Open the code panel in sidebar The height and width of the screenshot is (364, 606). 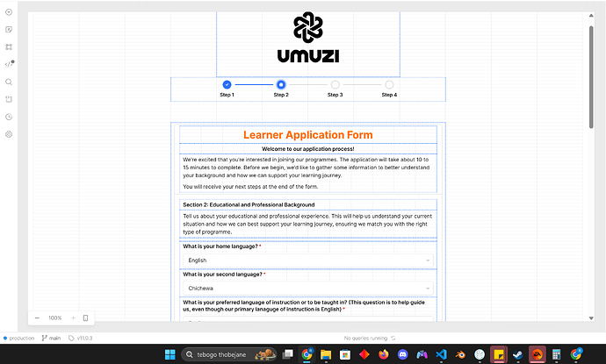pyautogui.click(x=9, y=64)
